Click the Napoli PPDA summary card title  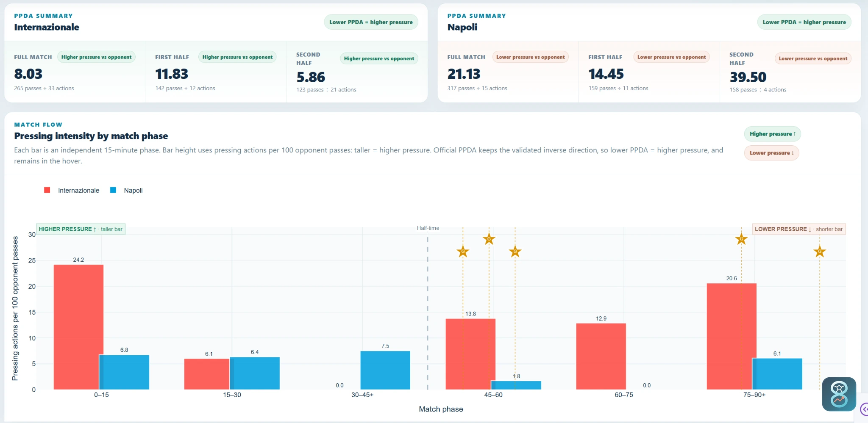click(x=462, y=27)
